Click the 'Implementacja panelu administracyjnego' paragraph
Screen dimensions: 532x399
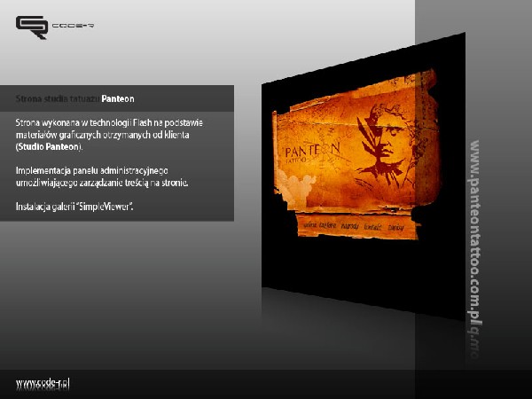[x=102, y=176]
